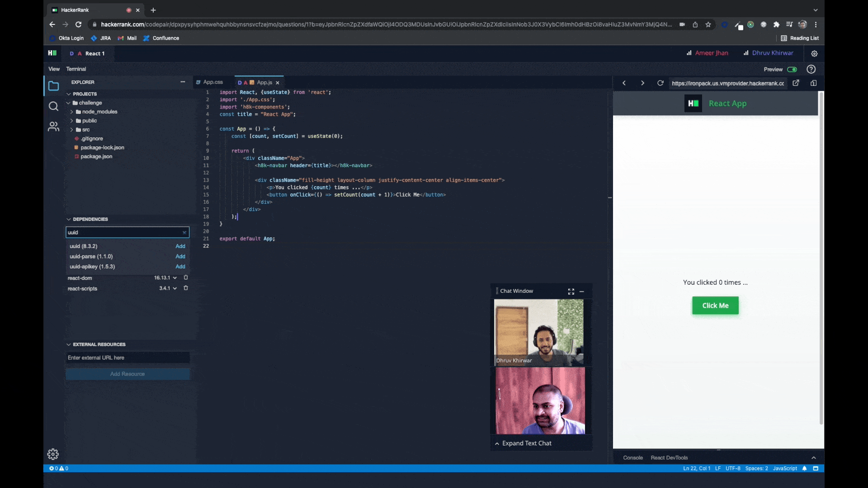The height and width of the screenshot is (488, 868).
Task: Open the Chrome extensions puzzle icon
Action: 776,24
